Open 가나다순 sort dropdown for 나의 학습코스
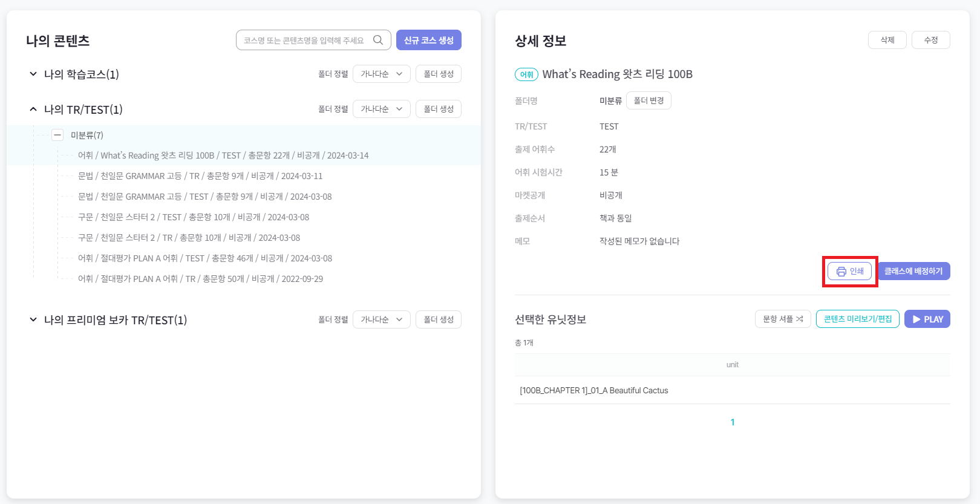980x504 pixels. [381, 74]
